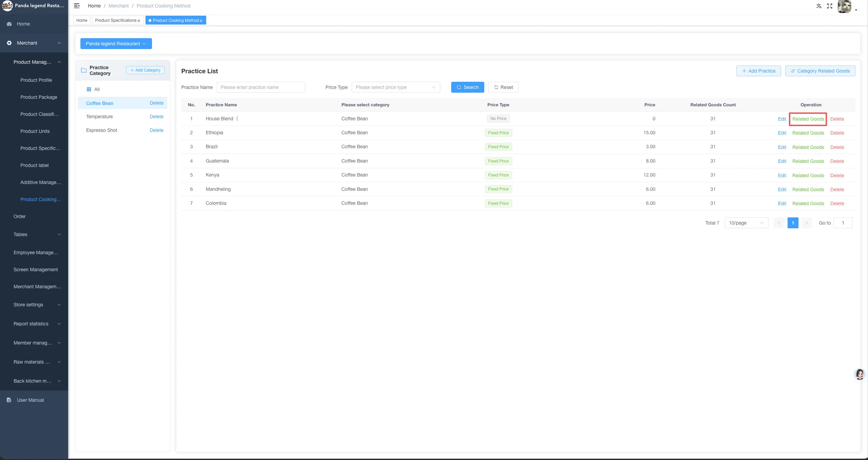The image size is (868, 460).
Task: Expand the Tables sidebar menu
Action: (x=34, y=234)
